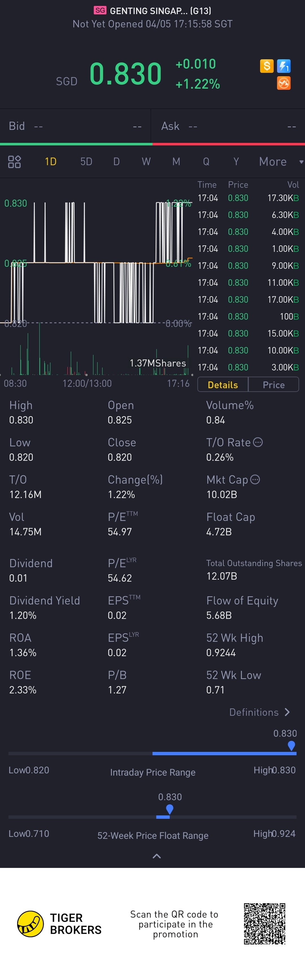Tap the Bid quote panel
The width and height of the screenshot is (305, 980).
coord(75,126)
